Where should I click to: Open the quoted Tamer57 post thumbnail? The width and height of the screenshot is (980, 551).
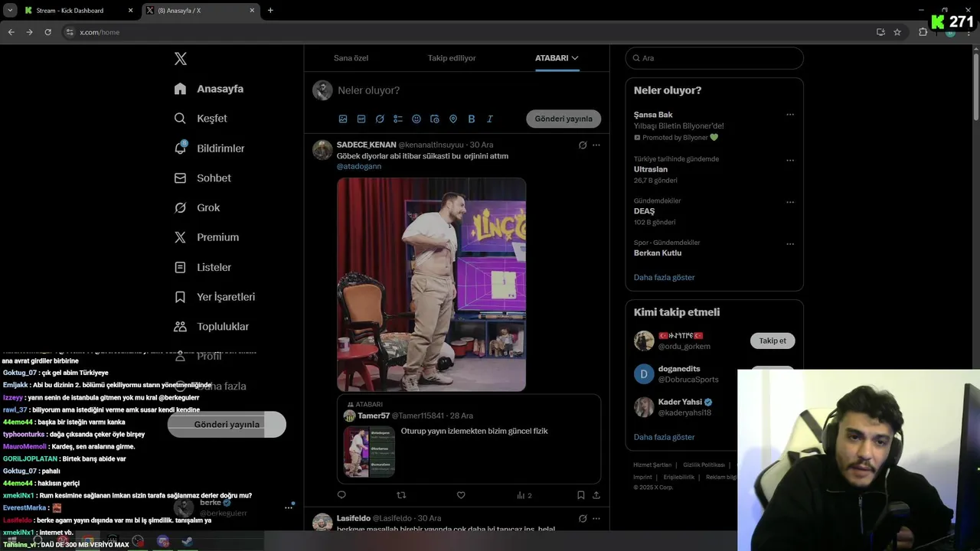coord(369,452)
